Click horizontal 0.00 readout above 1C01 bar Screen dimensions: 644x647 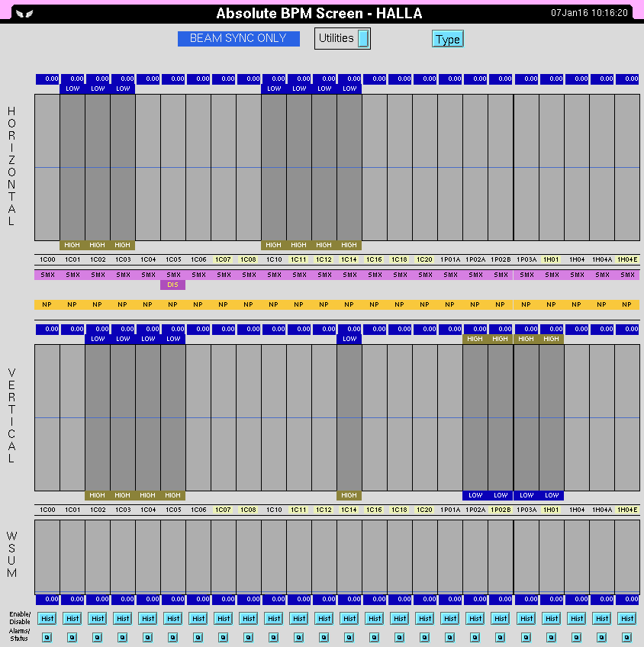click(72, 79)
